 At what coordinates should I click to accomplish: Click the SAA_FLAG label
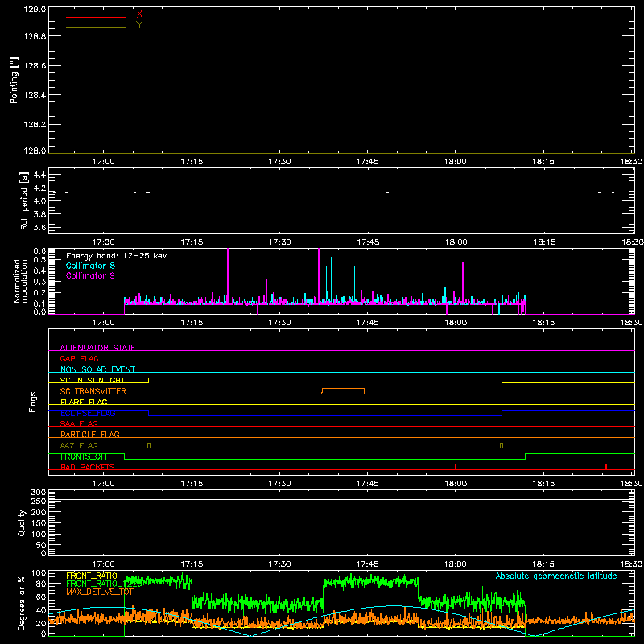click(x=79, y=423)
